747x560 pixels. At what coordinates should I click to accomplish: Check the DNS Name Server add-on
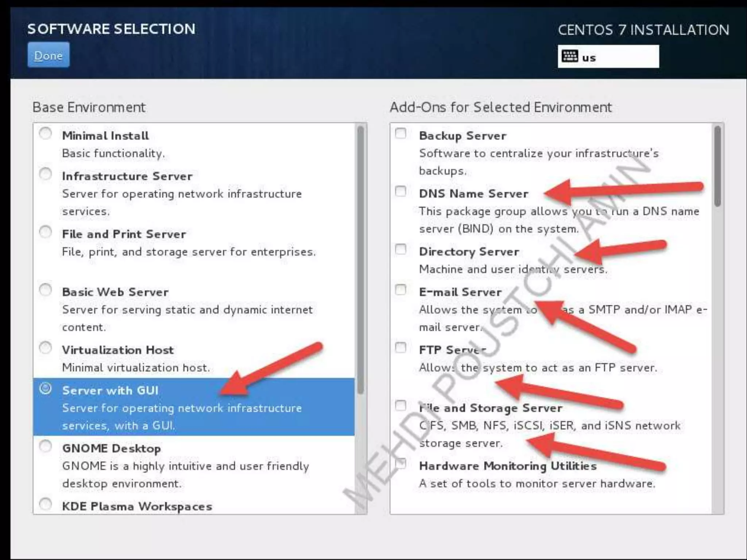(x=400, y=191)
